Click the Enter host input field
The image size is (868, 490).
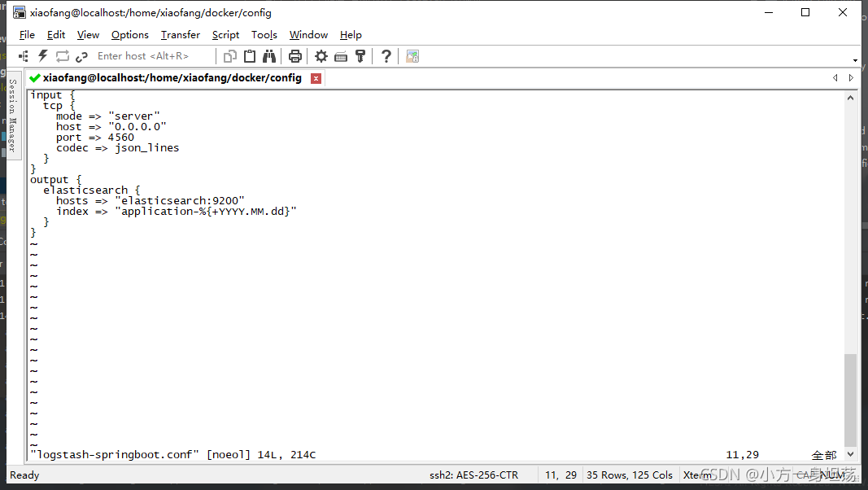pyautogui.click(x=154, y=56)
